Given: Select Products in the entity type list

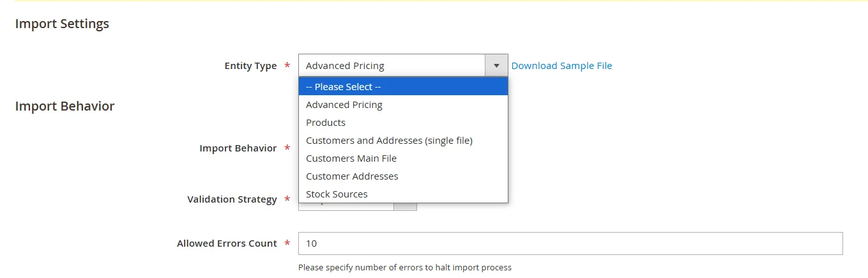Looking at the screenshot, I should 326,123.
